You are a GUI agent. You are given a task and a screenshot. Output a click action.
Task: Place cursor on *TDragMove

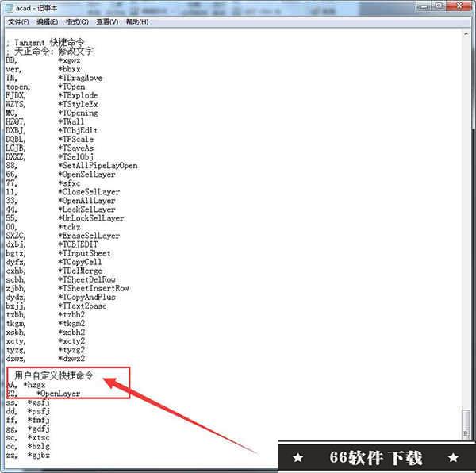pos(80,78)
